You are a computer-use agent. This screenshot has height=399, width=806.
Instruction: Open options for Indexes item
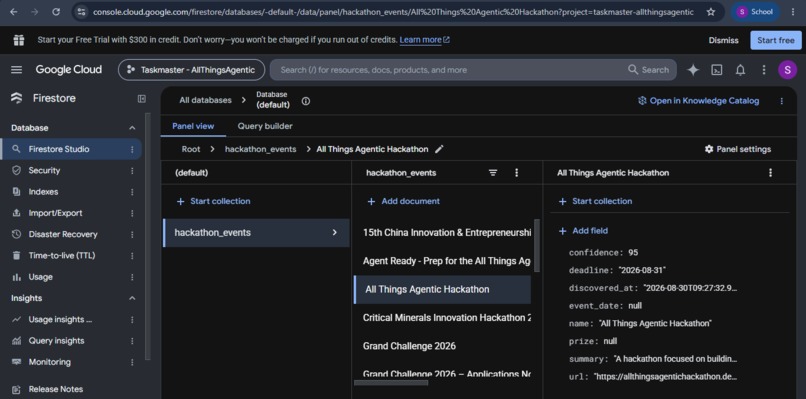tap(132, 192)
